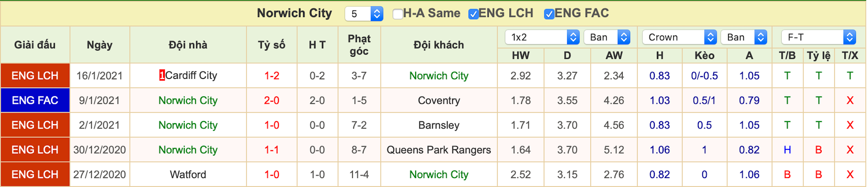868x187 pixels.
Task: Enable the H-A Same checkbox
Action: (x=397, y=14)
